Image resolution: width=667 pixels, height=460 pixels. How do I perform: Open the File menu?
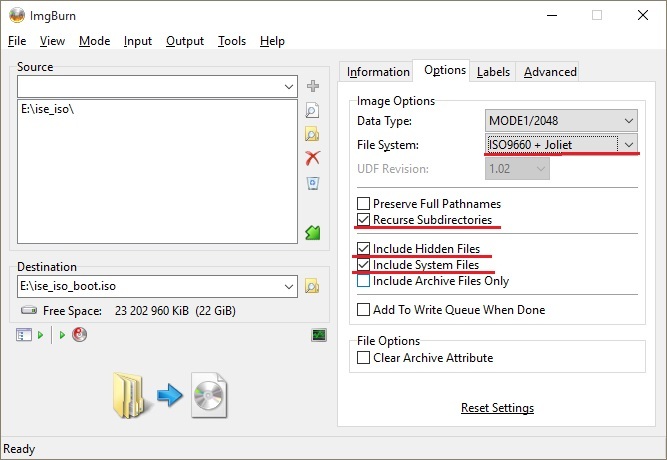point(17,41)
